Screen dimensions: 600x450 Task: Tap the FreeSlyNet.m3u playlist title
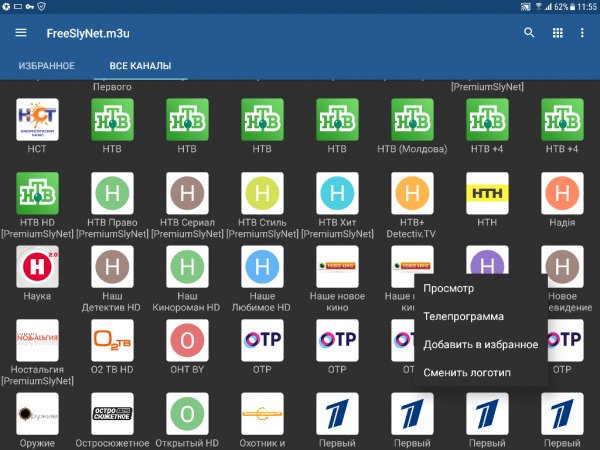pyautogui.click(x=88, y=33)
